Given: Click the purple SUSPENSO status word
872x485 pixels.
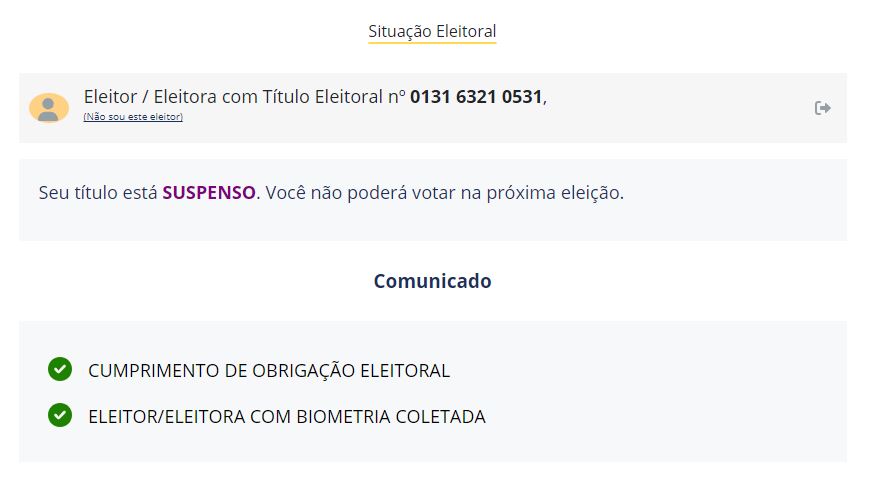Looking at the screenshot, I should pyautogui.click(x=209, y=192).
